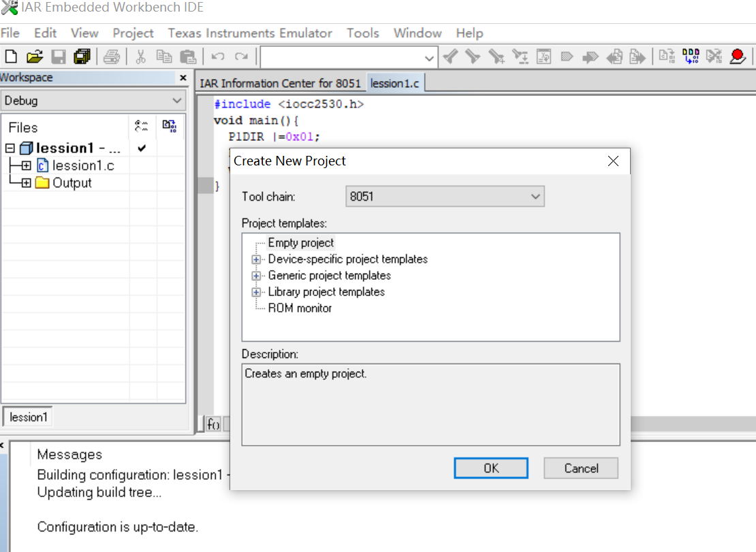This screenshot has width=756, height=552.
Task: Expand the Output folder node
Action: click(x=27, y=183)
